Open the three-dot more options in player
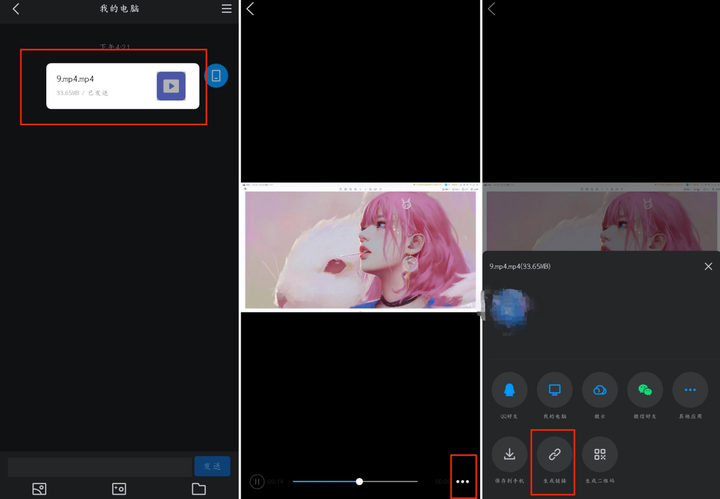 point(463,482)
